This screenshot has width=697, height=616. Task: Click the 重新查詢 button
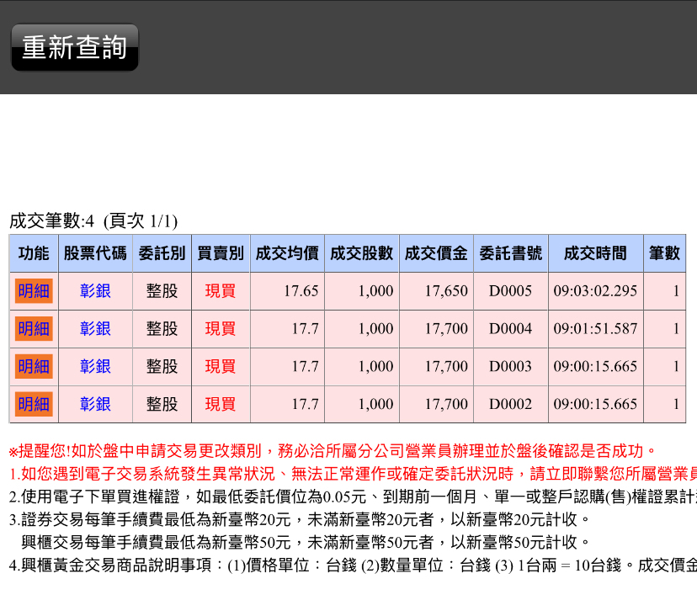[74, 47]
